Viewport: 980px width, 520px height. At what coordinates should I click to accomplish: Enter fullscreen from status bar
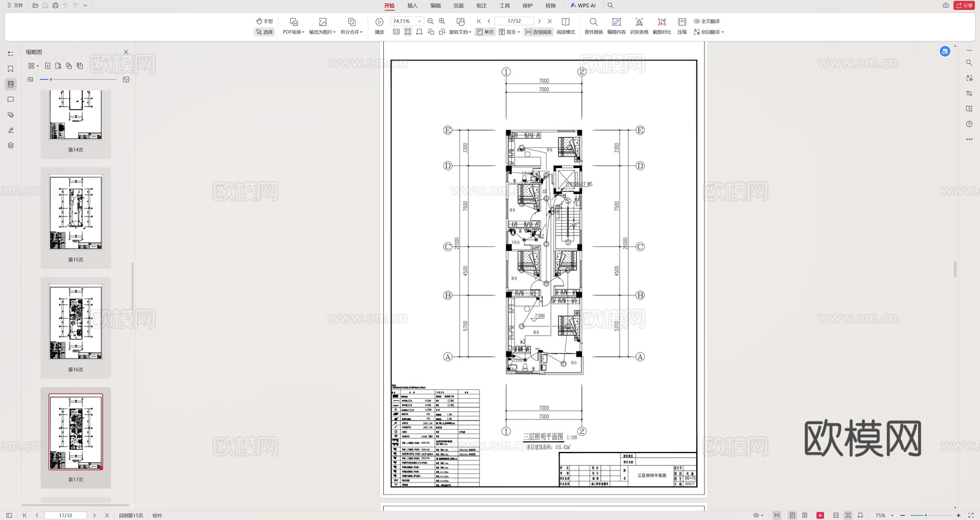(x=971, y=515)
